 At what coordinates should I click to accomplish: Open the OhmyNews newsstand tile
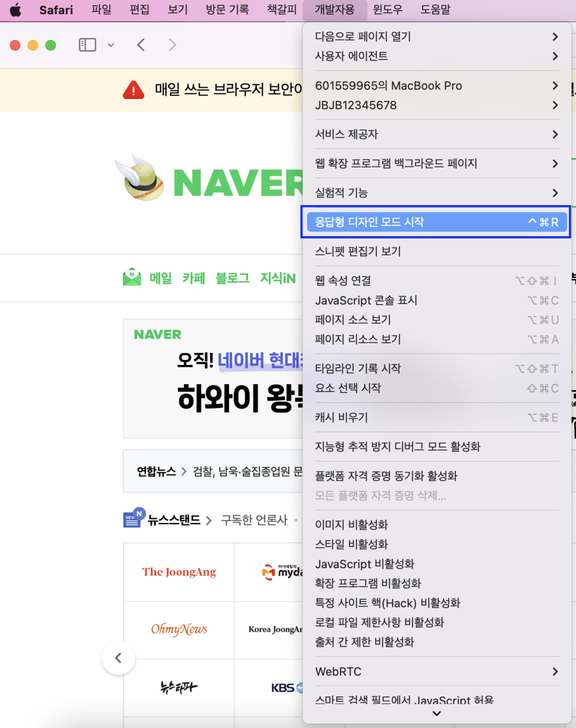click(x=179, y=630)
